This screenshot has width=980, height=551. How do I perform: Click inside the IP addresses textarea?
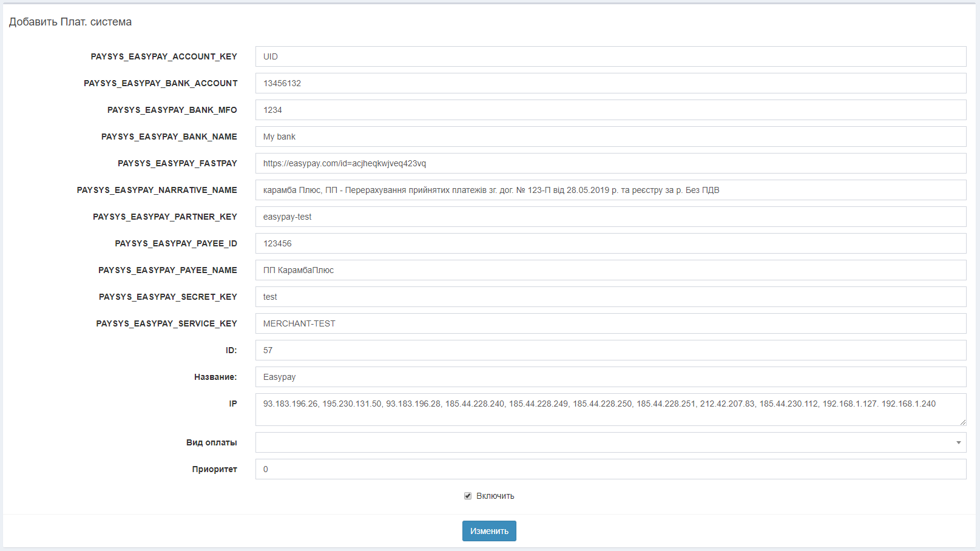[x=610, y=410]
